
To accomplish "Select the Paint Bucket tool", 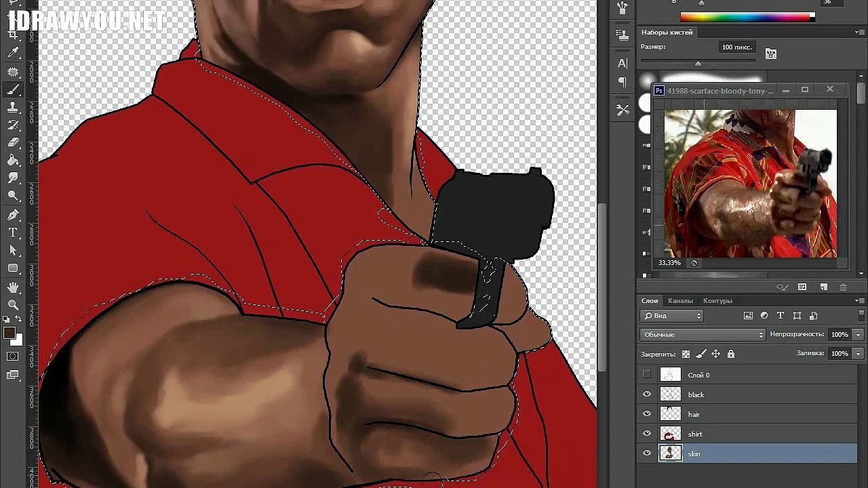I will point(13,160).
